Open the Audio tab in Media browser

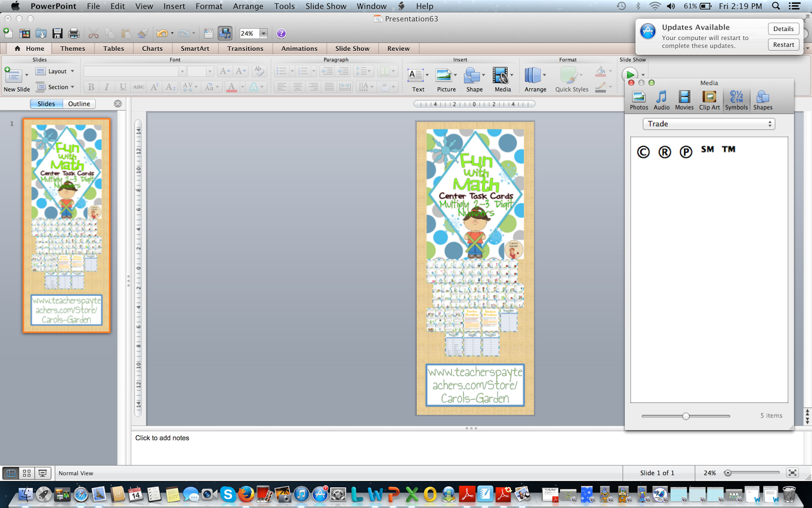click(661, 100)
